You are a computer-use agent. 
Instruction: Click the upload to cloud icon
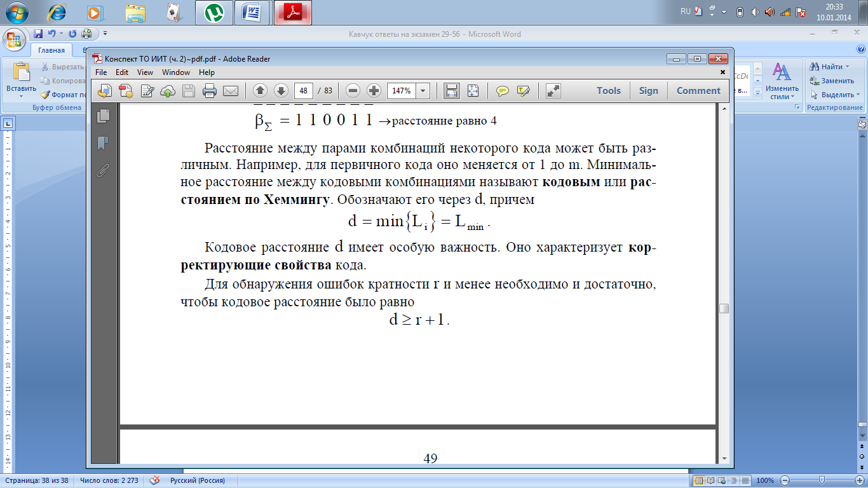pos(168,91)
